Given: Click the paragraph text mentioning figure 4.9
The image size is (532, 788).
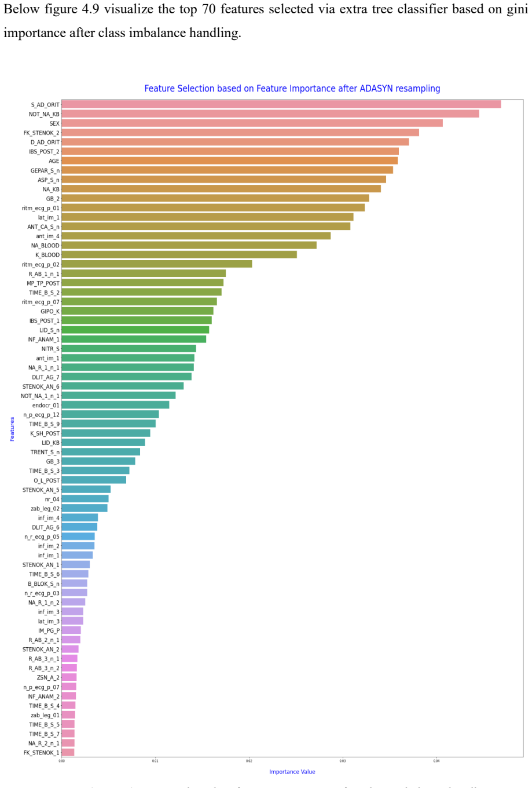Looking at the screenshot, I should tap(266, 21).
